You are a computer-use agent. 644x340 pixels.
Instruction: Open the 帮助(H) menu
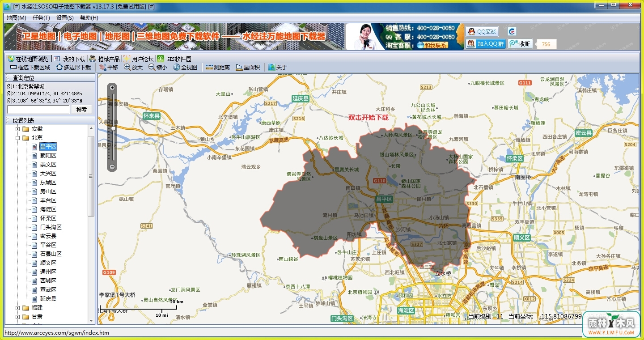[x=89, y=18]
